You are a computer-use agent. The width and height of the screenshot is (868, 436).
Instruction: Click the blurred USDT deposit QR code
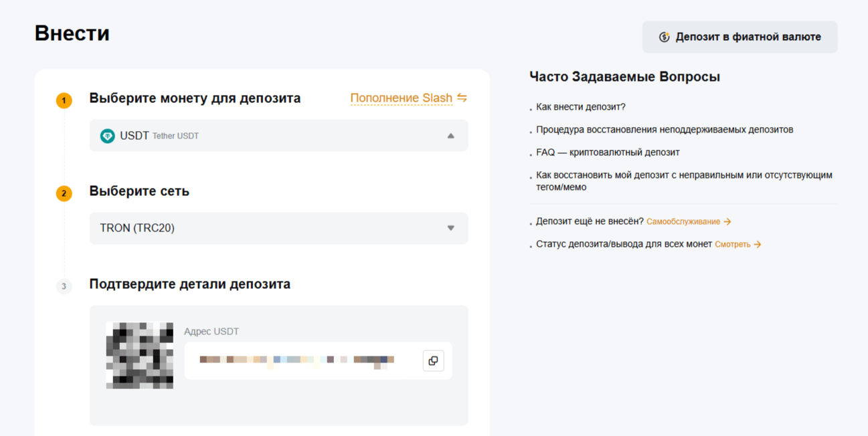tap(140, 355)
